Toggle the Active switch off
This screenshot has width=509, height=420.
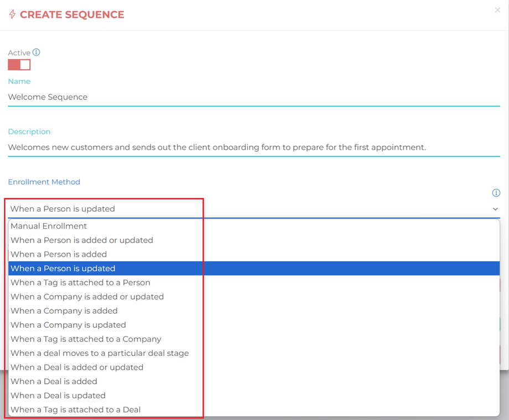click(x=19, y=65)
